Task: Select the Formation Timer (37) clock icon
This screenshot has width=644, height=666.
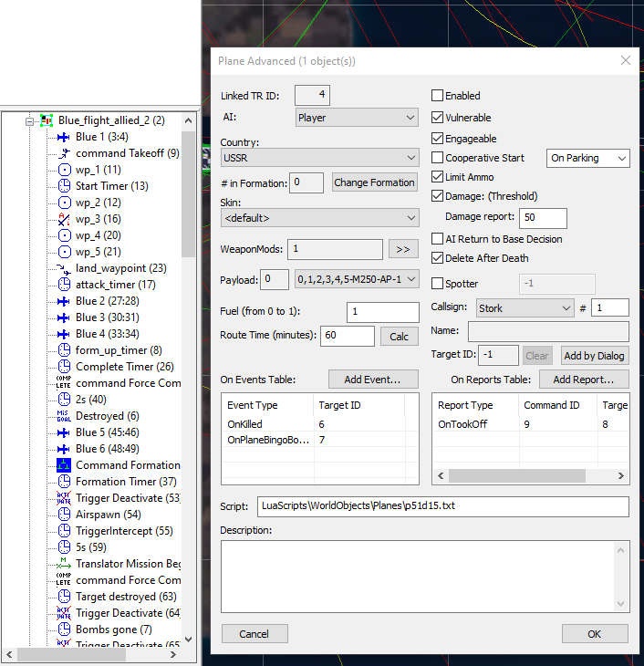Action: click(x=64, y=482)
